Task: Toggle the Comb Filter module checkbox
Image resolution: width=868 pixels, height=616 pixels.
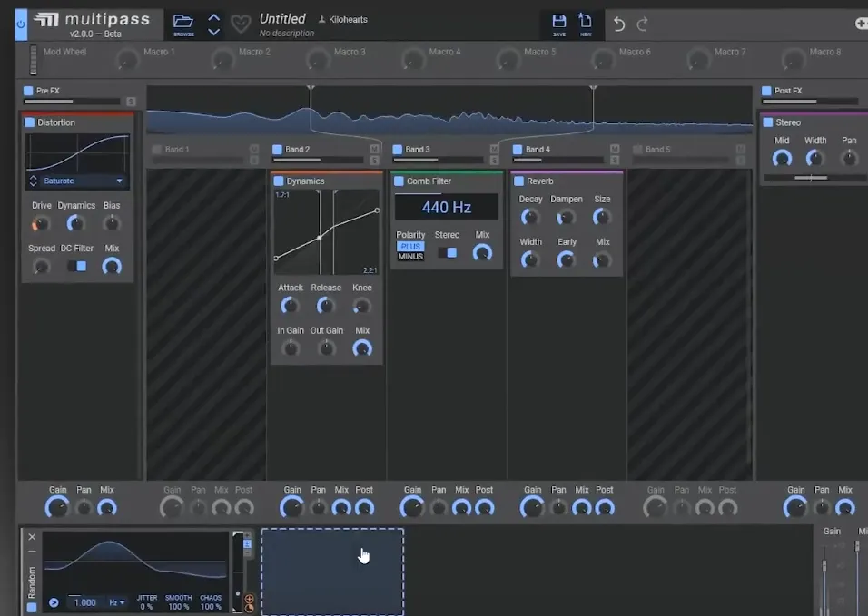Action: 399,181
